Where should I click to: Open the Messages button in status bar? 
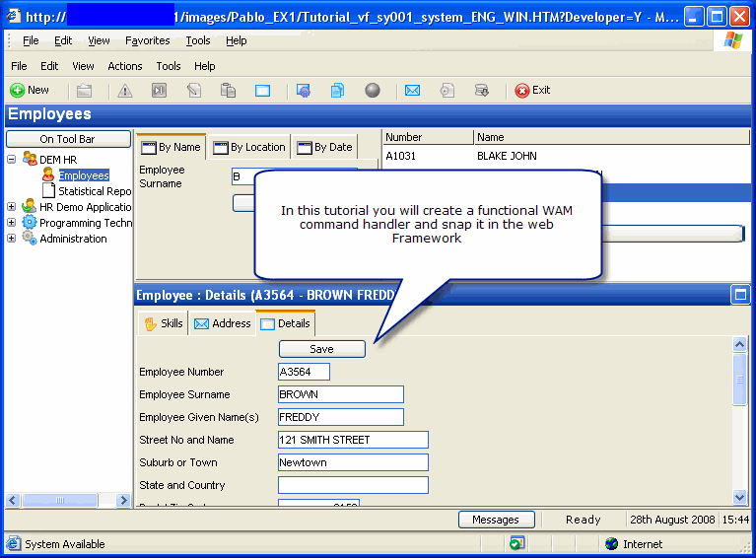click(x=496, y=520)
